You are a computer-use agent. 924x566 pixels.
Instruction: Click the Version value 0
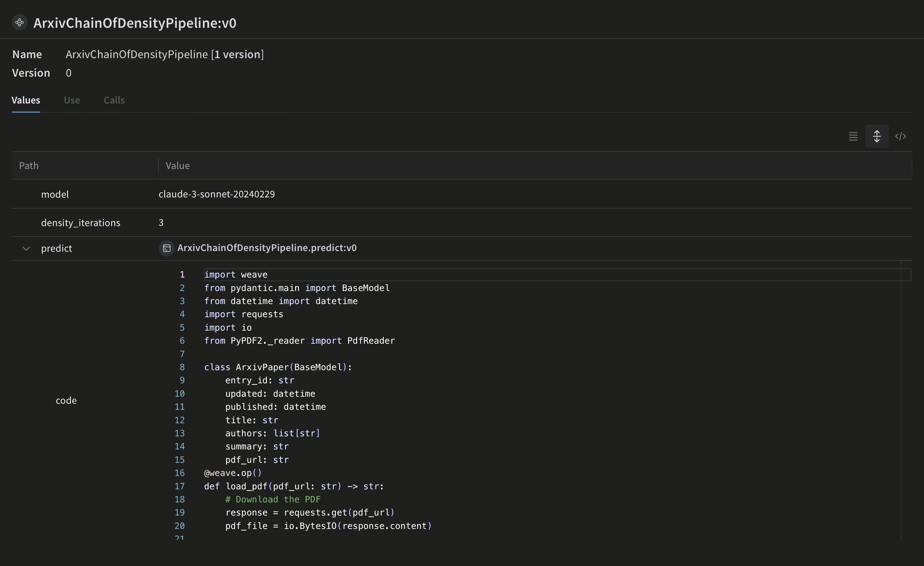pos(69,73)
